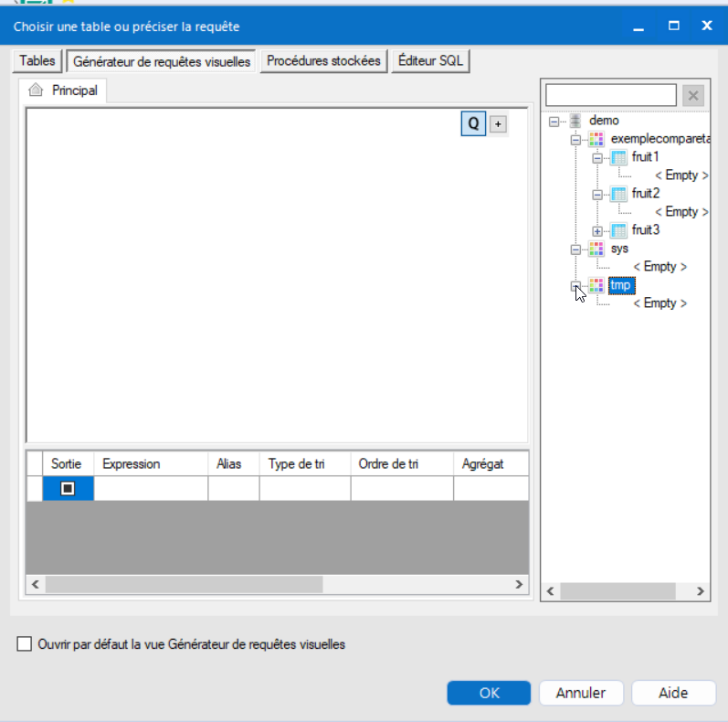Click tree panel scrollbar left arrow
The image size is (728, 722).
point(551,591)
